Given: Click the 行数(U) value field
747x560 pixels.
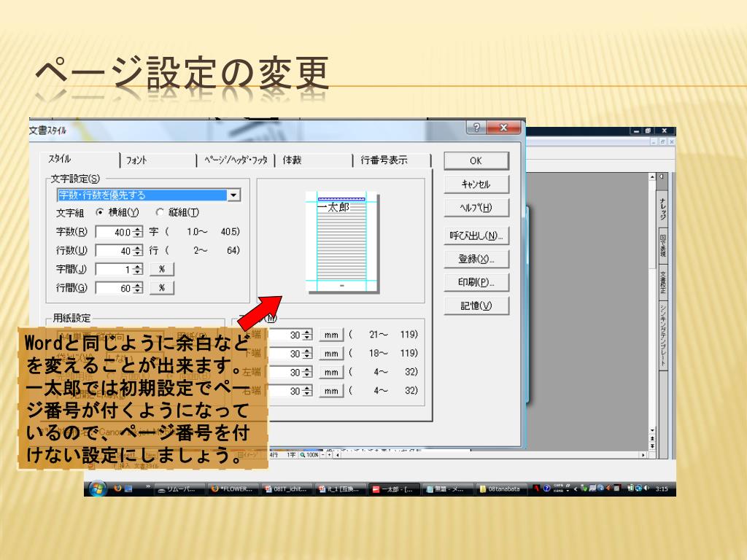Looking at the screenshot, I should tap(114, 251).
